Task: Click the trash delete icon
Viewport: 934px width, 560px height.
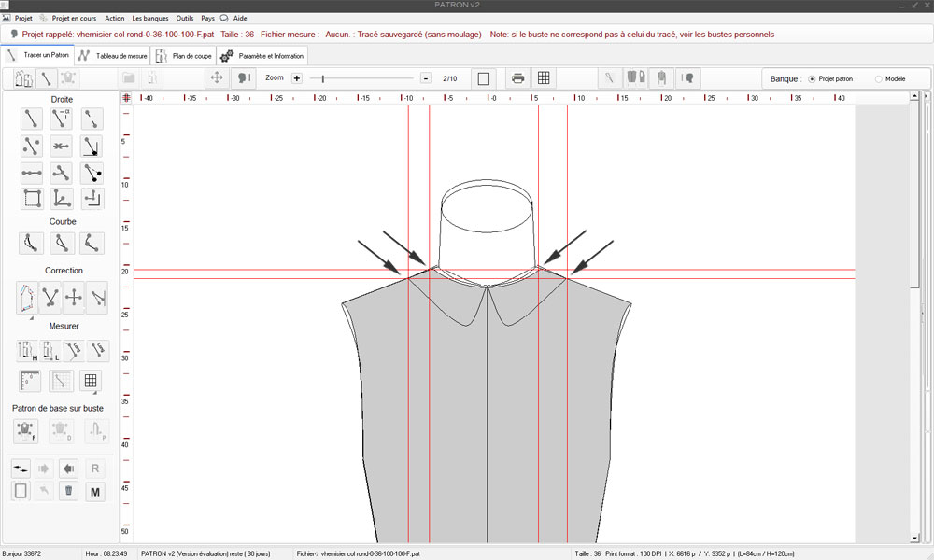Action: tap(68, 491)
